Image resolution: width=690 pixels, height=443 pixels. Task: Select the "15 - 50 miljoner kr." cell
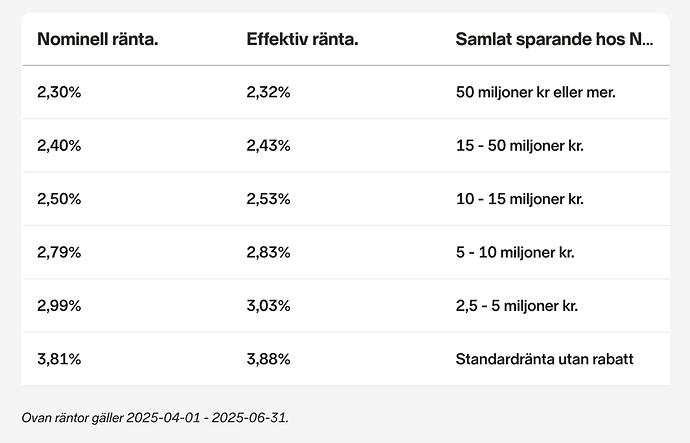(x=518, y=145)
